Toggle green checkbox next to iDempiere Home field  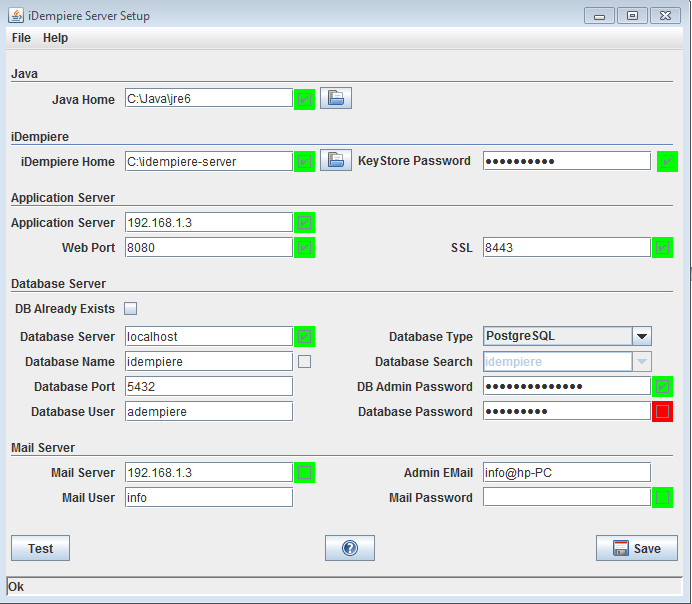click(305, 161)
